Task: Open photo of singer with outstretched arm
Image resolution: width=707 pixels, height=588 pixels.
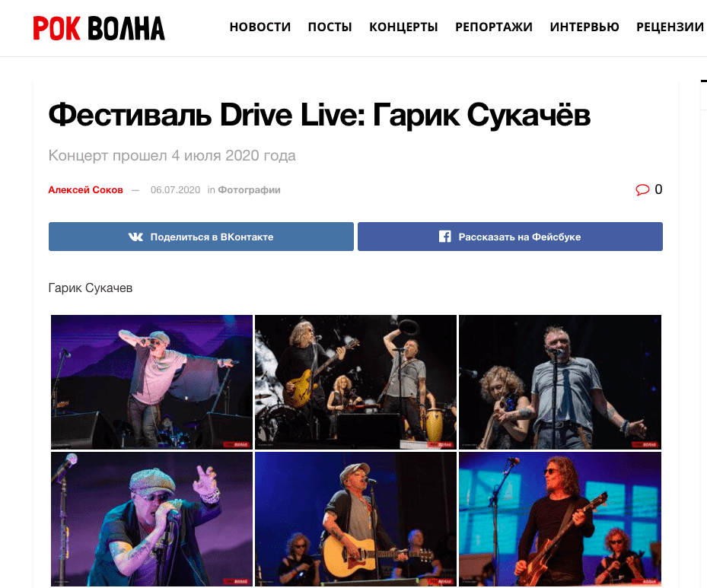Action: 151,382
